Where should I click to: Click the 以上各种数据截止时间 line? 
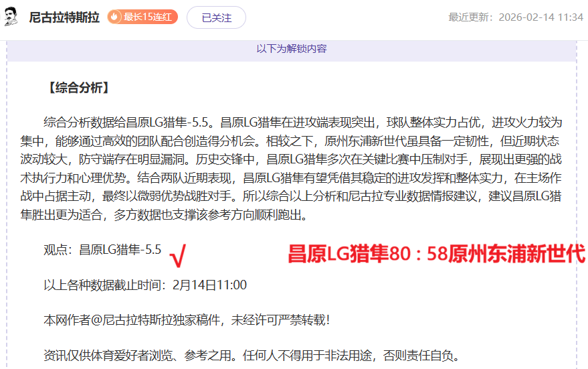[x=145, y=285]
